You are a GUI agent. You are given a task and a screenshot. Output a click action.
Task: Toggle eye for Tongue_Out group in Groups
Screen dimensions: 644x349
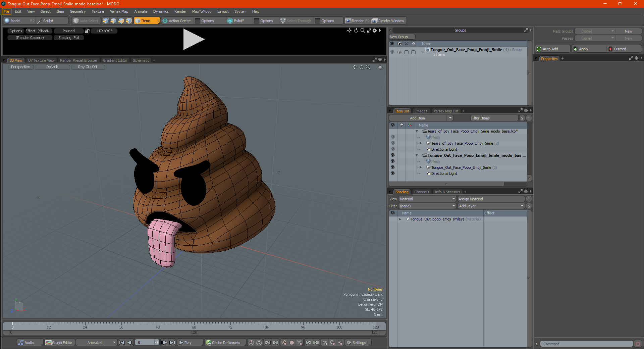coord(392,52)
